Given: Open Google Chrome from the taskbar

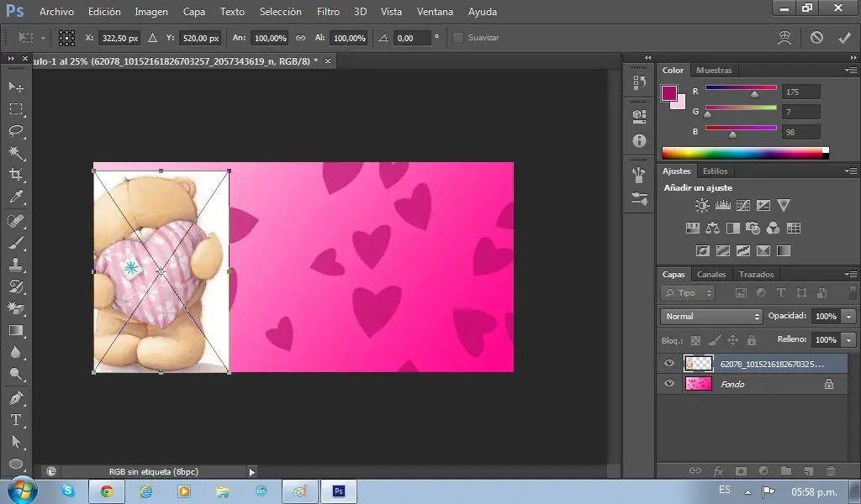Looking at the screenshot, I should pos(107,491).
